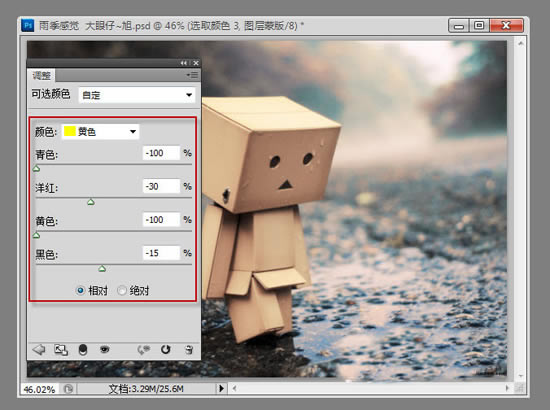Open the 颜色 dropdown showing 黄色
This screenshot has height=410, width=550.
pyautogui.click(x=100, y=132)
